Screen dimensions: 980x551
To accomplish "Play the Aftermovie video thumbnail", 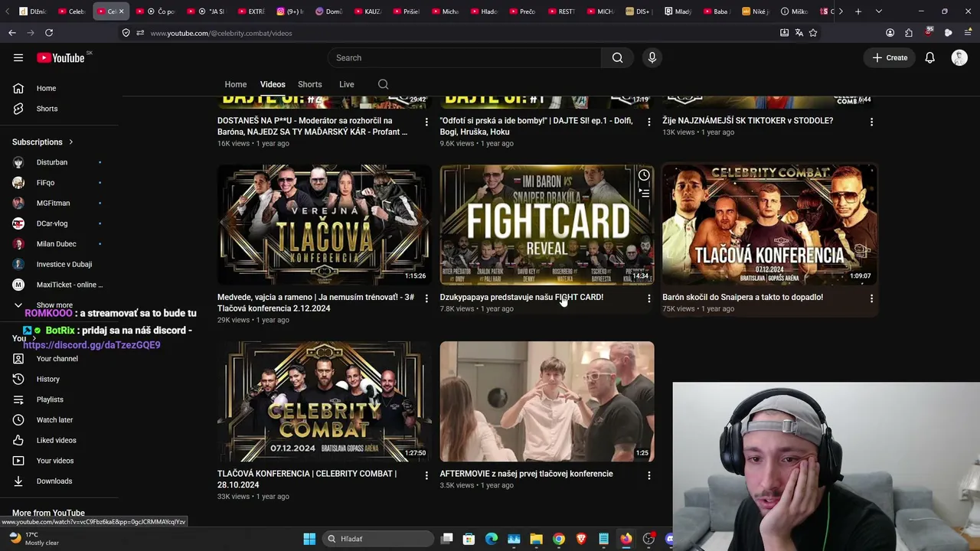I will [547, 401].
